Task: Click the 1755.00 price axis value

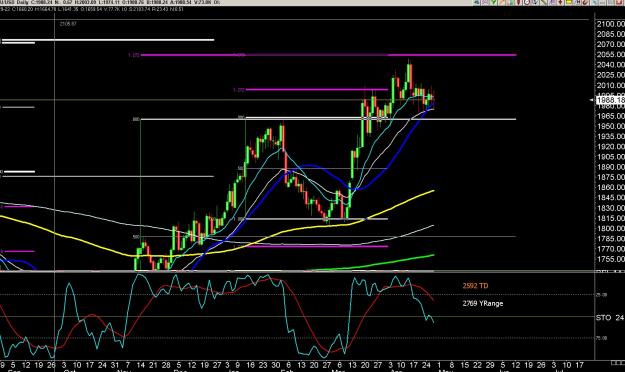Action: [x=611, y=259]
